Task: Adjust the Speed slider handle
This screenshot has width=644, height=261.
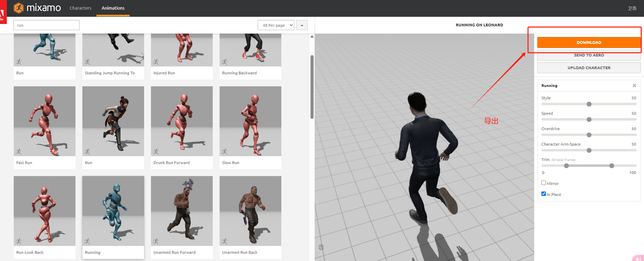Action: tap(589, 120)
